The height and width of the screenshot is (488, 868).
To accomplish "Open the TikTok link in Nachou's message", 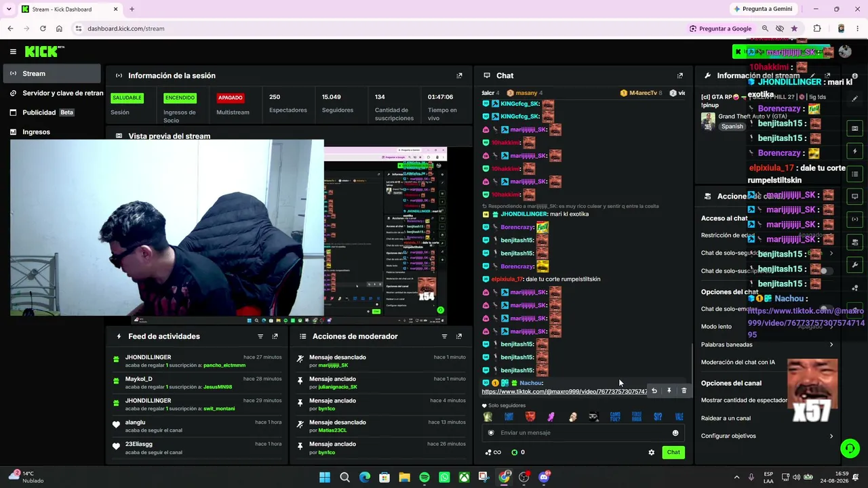I will coord(564,392).
